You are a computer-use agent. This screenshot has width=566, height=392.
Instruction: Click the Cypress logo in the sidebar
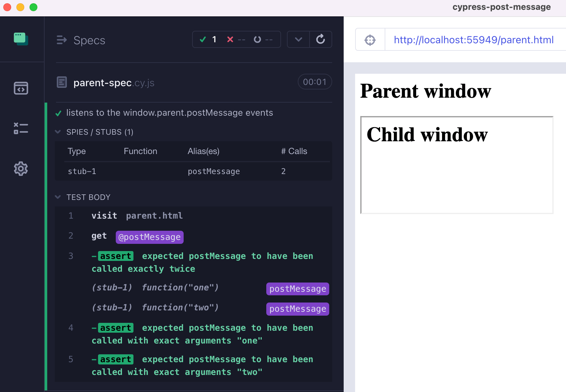click(21, 39)
